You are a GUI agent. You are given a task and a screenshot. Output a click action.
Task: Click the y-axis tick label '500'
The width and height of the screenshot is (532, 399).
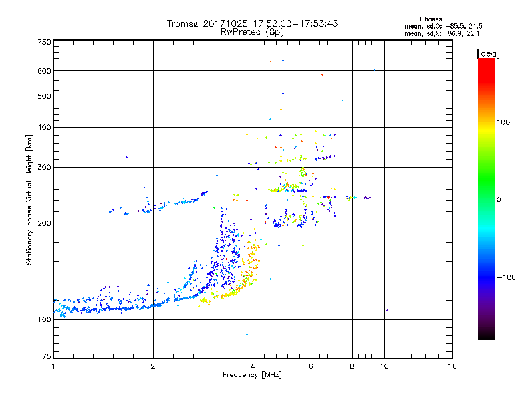(44, 96)
